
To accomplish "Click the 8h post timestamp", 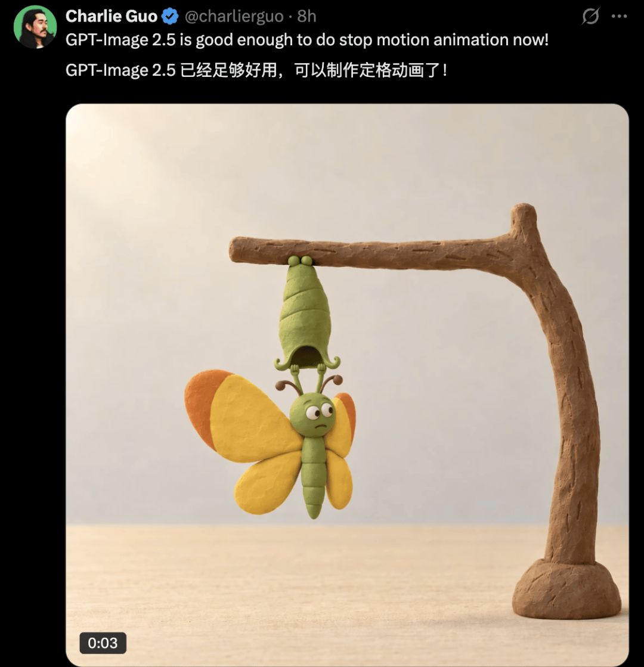I will pyautogui.click(x=306, y=16).
